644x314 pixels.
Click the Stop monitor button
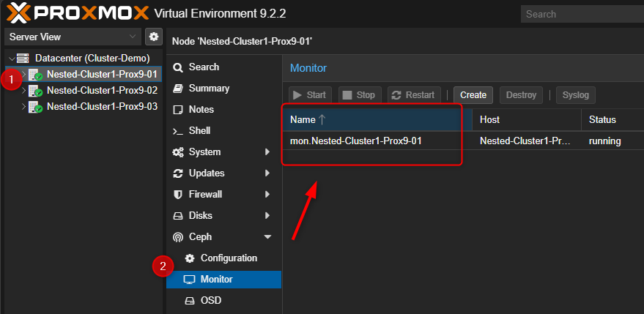tap(360, 95)
